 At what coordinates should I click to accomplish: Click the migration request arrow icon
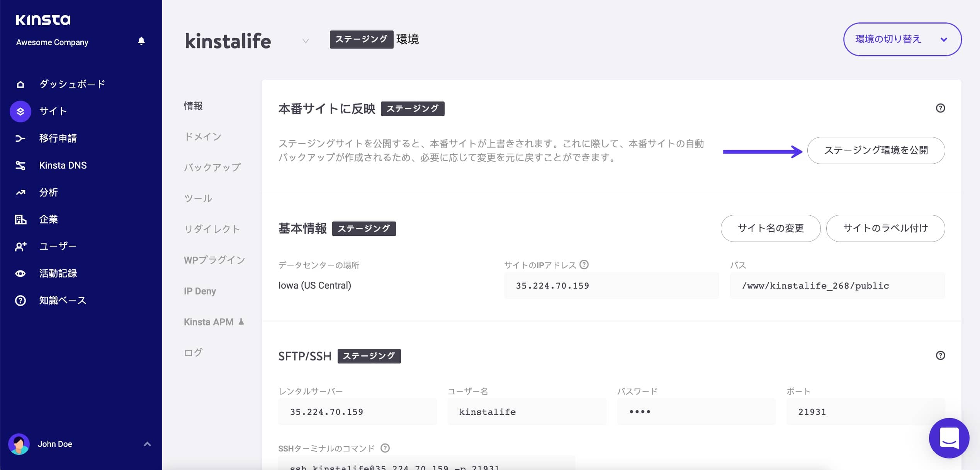tap(20, 139)
